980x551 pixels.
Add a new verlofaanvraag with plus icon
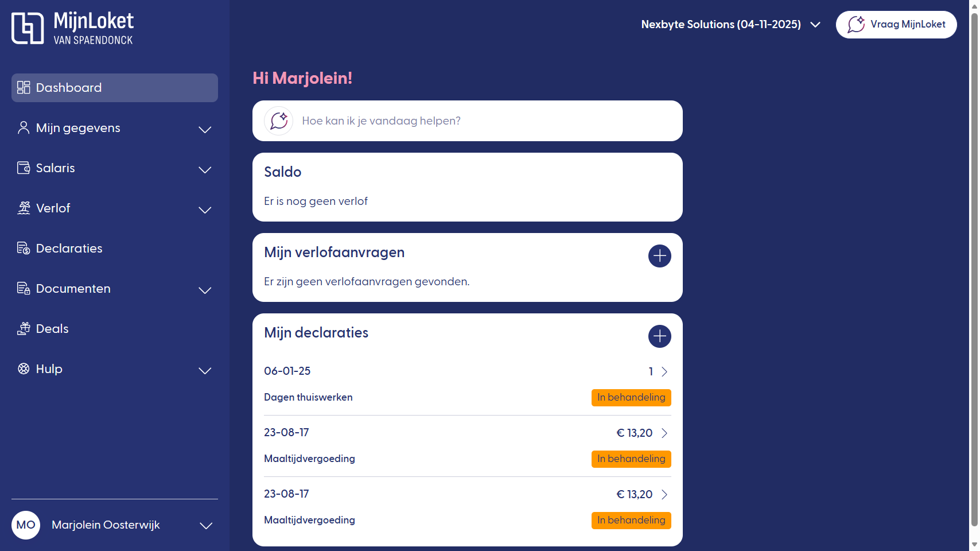point(659,256)
